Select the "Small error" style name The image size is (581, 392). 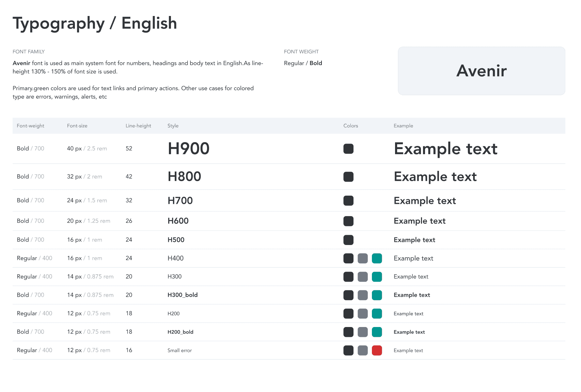(x=180, y=350)
